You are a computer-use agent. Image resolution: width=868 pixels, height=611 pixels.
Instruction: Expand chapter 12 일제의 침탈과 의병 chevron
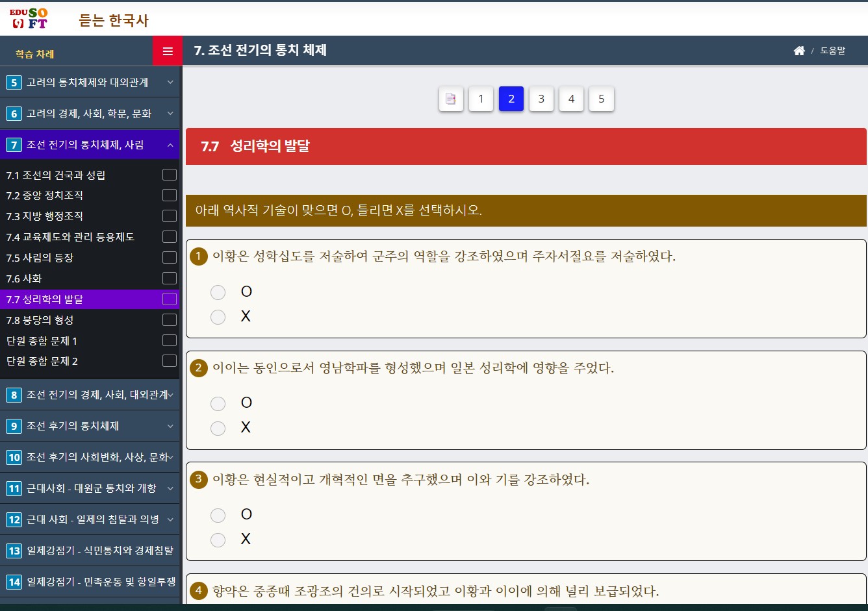tap(170, 519)
